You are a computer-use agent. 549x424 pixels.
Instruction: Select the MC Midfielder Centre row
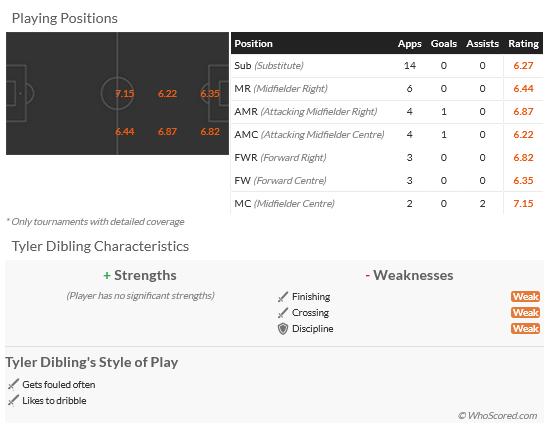coord(387,203)
